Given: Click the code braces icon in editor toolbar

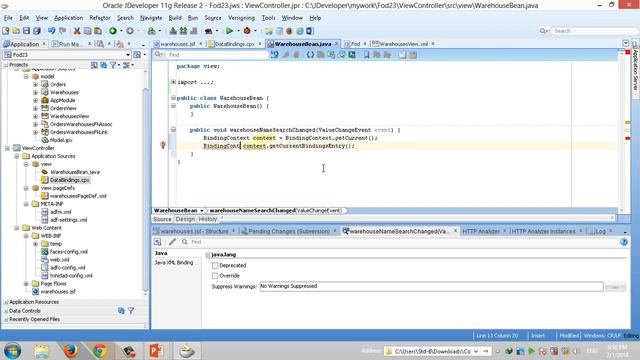Looking at the screenshot, I should 310,55.
